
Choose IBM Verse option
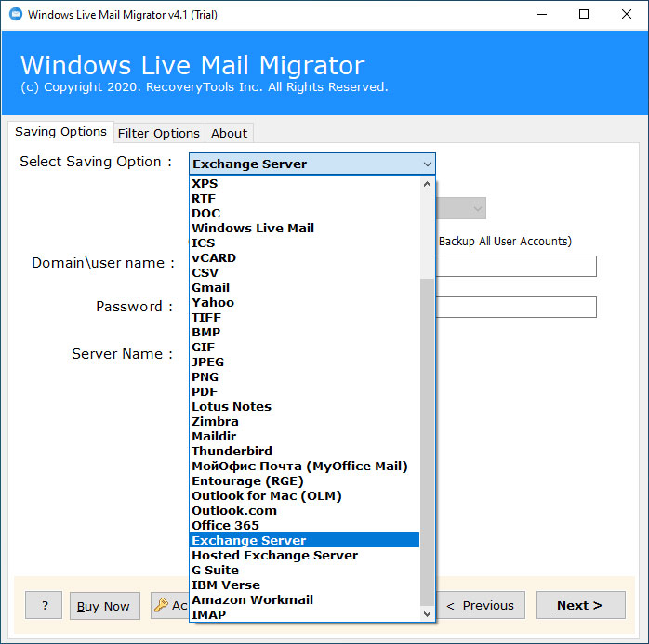[x=305, y=585]
